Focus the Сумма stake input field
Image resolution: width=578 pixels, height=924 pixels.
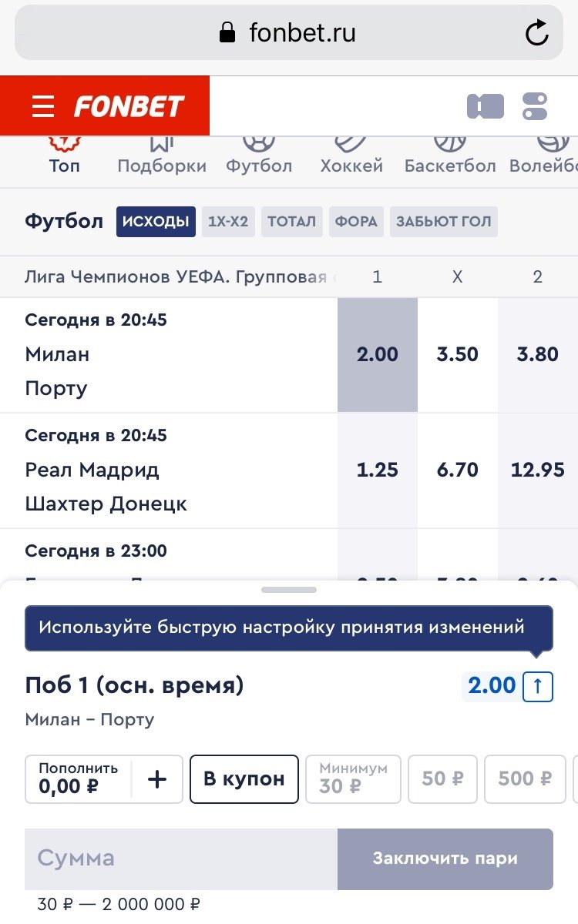[181, 859]
